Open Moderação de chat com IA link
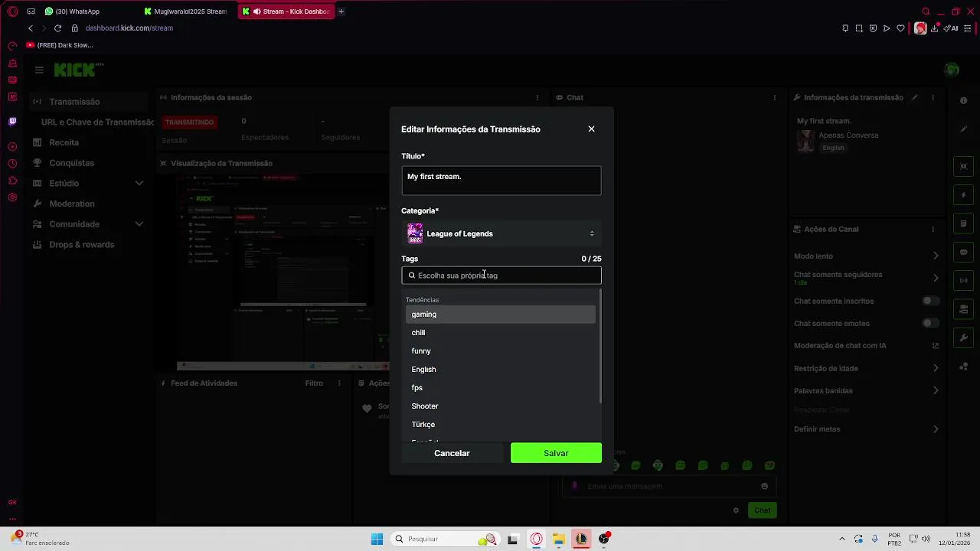Screen dimensions: 980x551 [866, 346]
